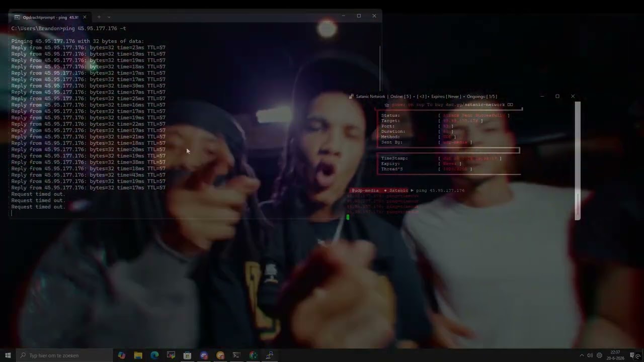
Task: Open the colorful Copilot icon on the taskbar
Action: (121, 355)
